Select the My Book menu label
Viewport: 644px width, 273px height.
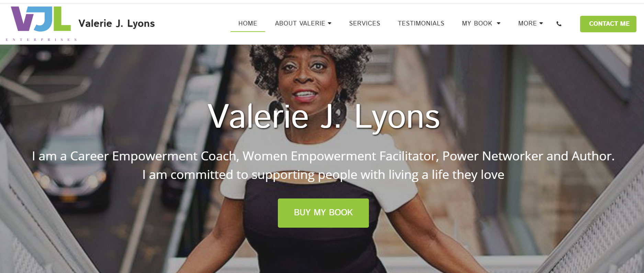click(477, 23)
